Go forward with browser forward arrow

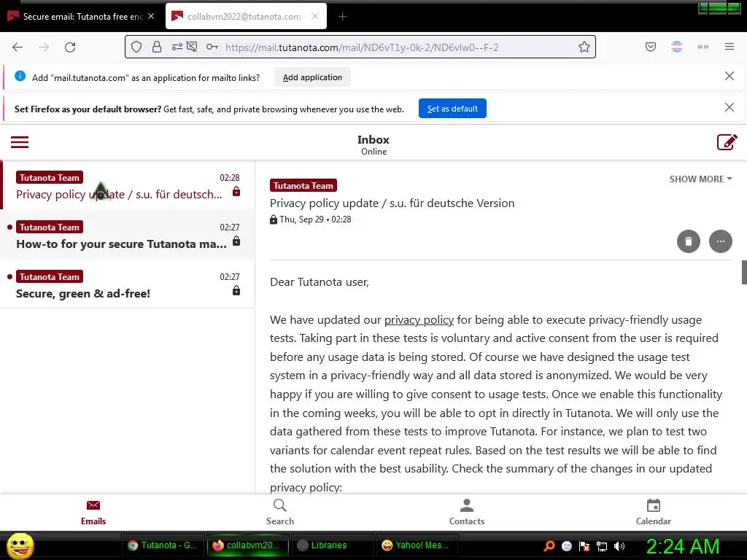(x=44, y=47)
